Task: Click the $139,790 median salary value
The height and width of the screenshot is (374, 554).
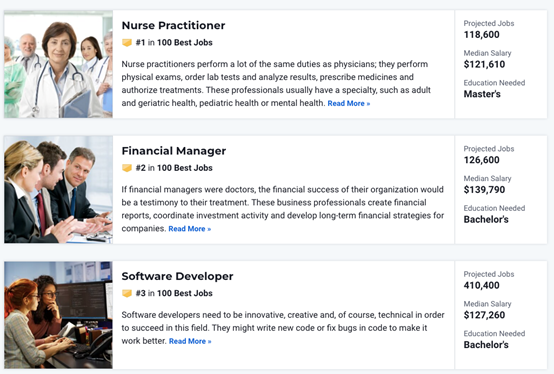Action: pos(484,190)
